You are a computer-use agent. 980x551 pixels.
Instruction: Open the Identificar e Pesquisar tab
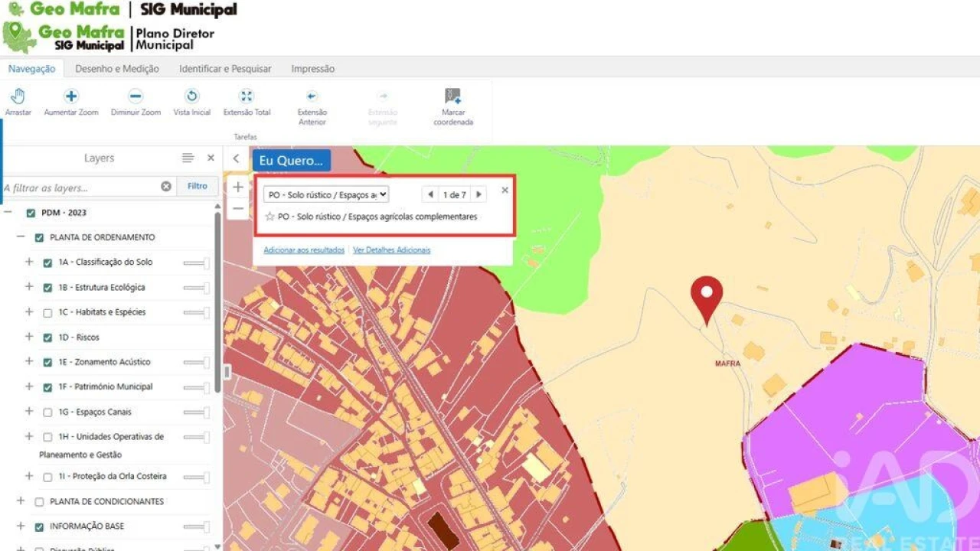click(x=225, y=69)
